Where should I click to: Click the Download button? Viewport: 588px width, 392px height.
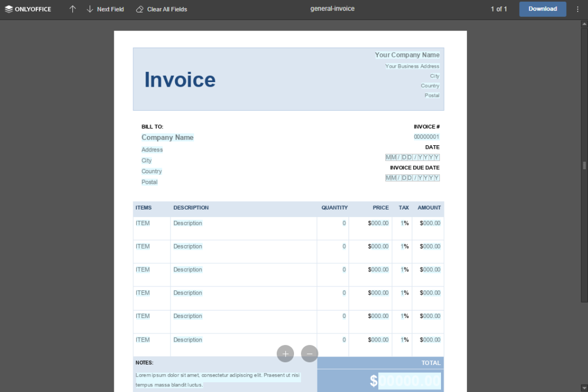coord(542,9)
